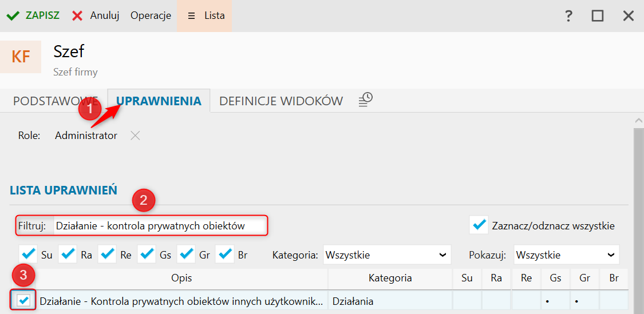Maximize the window using square icon
The width and height of the screenshot is (644, 314).
pyautogui.click(x=598, y=16)
